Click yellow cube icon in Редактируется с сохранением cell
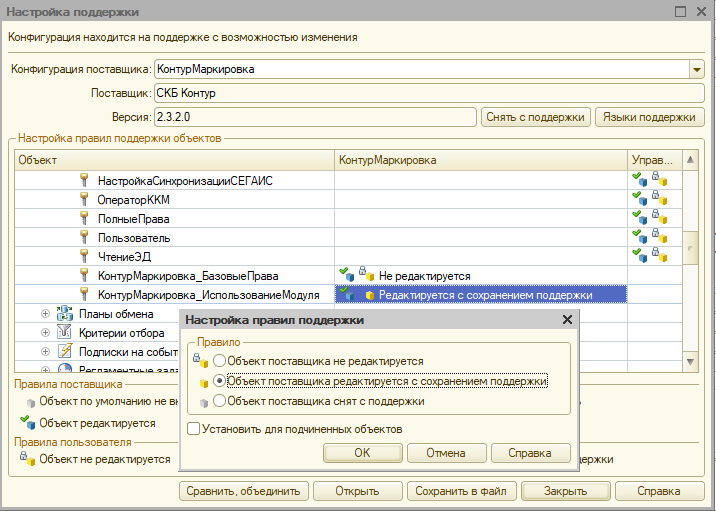 (370, 296)
